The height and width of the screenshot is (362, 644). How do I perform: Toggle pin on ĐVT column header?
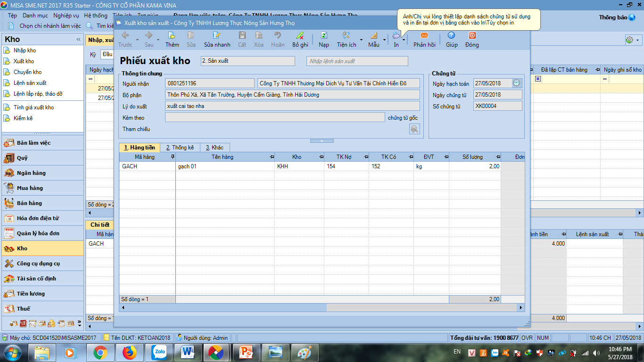coord(446,157)
